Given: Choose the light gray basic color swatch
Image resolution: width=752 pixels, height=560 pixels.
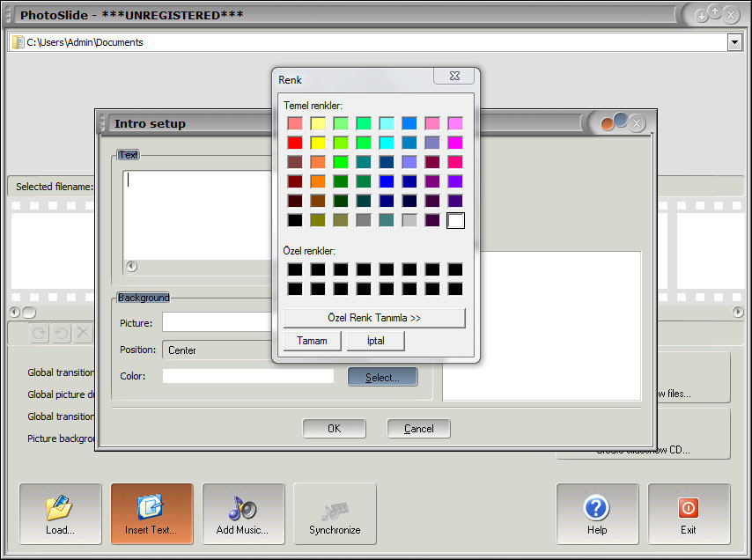Looking at the screenshot, I should (x=409, y=220).
